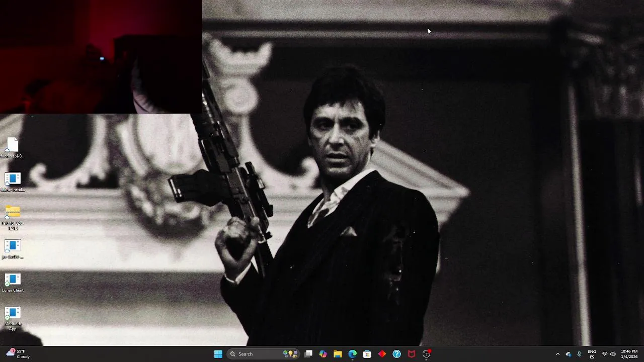Open the jre installer desktop icon
644x362 pixels.
[13, 249]
